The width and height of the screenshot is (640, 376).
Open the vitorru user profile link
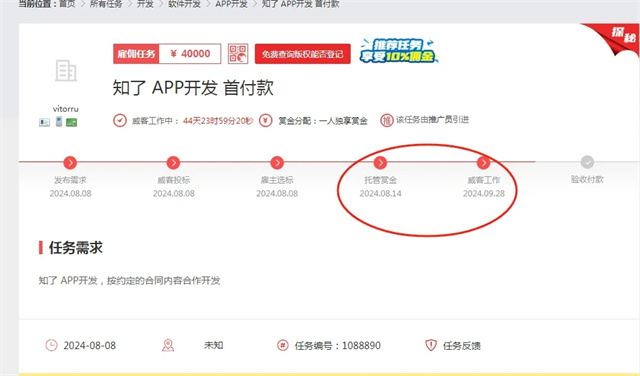[65, 109]
